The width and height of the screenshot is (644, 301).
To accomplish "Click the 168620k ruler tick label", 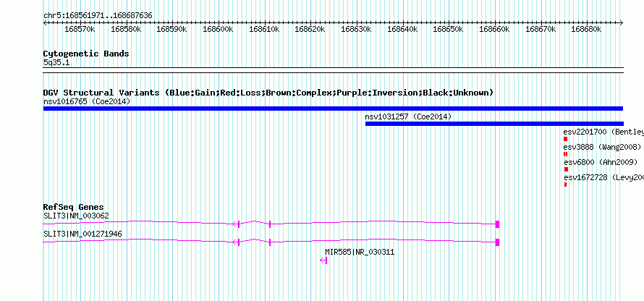I will pyautogui.click(x=310, y=29).
